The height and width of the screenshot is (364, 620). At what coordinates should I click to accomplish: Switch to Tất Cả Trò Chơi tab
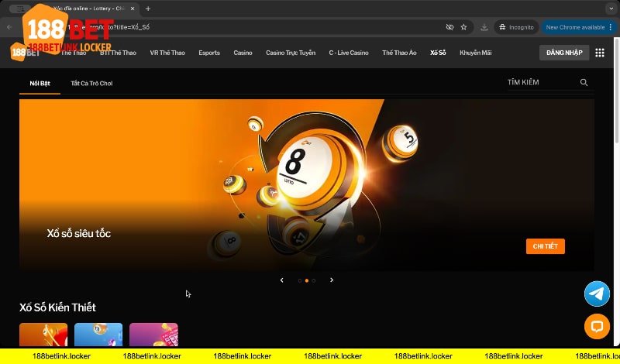coord(91,83)
